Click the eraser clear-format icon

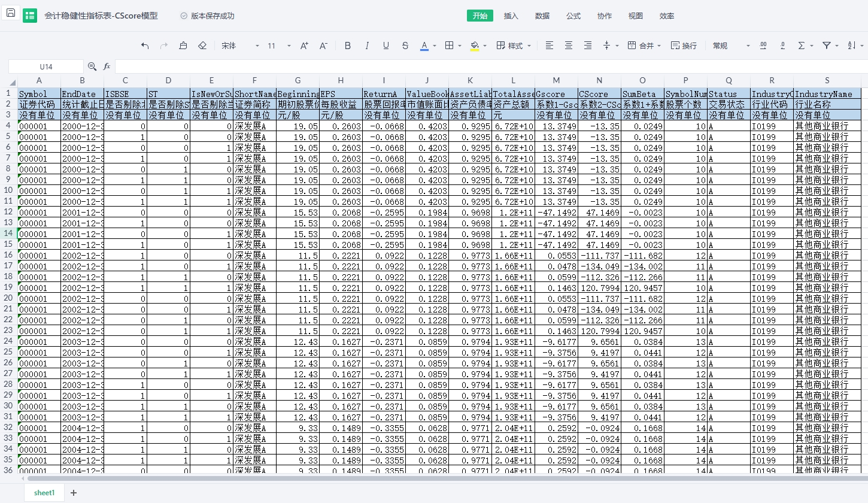click(202, 46)
